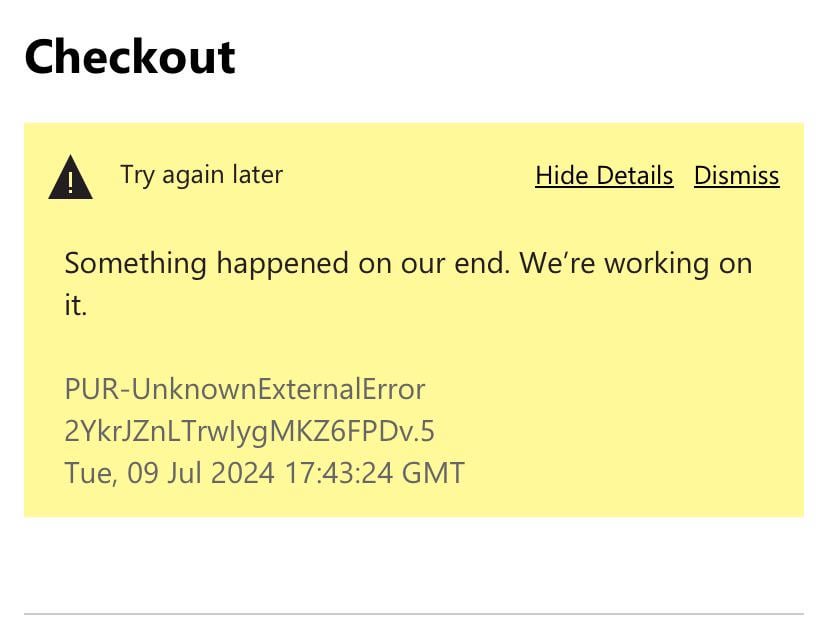Click the word "Details" in the Hide Details link
The height and width of the screenshot is (624, 828).
(x=635, y=176)
